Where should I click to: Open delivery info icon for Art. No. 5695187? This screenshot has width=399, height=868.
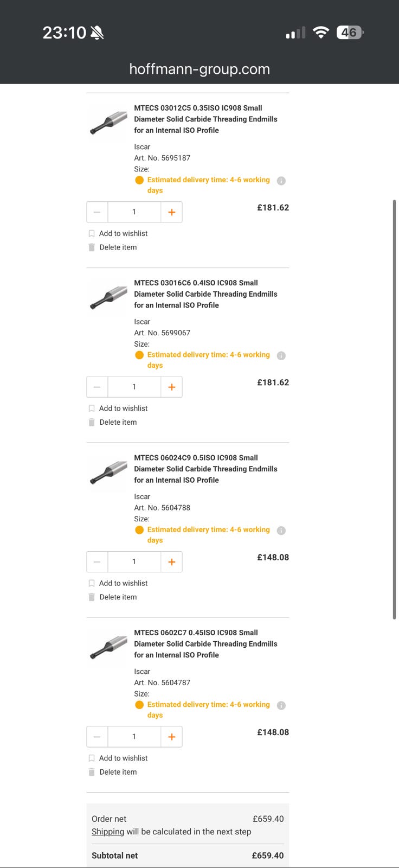click(x=281, y=181)
